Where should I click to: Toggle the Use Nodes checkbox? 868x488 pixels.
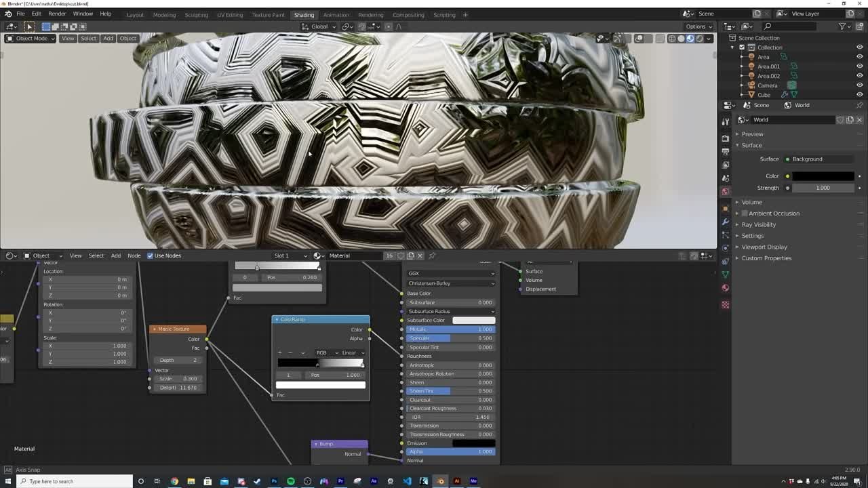coord(151,256)
